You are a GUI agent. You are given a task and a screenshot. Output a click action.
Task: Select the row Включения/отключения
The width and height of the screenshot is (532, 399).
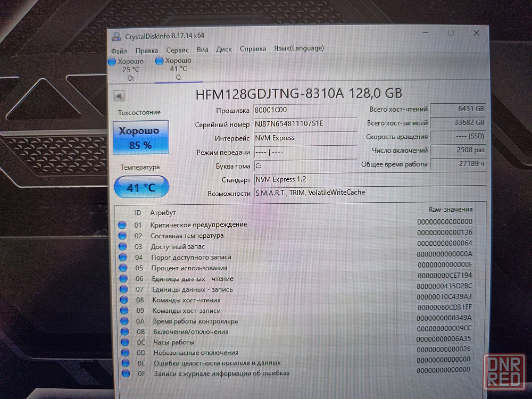coord(295,330)
